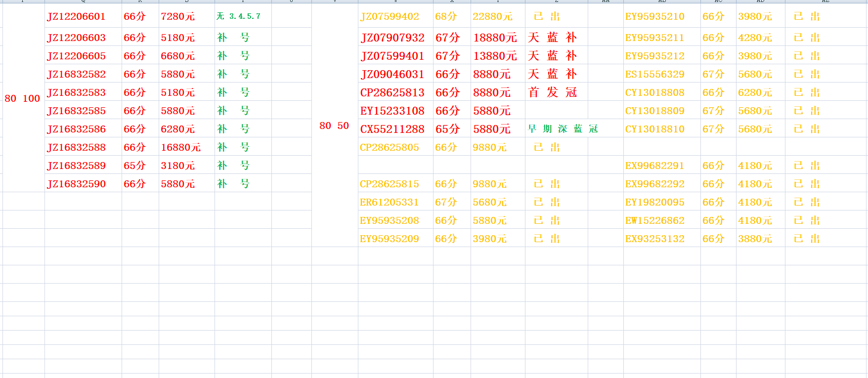The image size is (868, 378).
Task: Select the 6280元 cell beside CY13018808
Action: pyautogui.click(x=755, y=92)
